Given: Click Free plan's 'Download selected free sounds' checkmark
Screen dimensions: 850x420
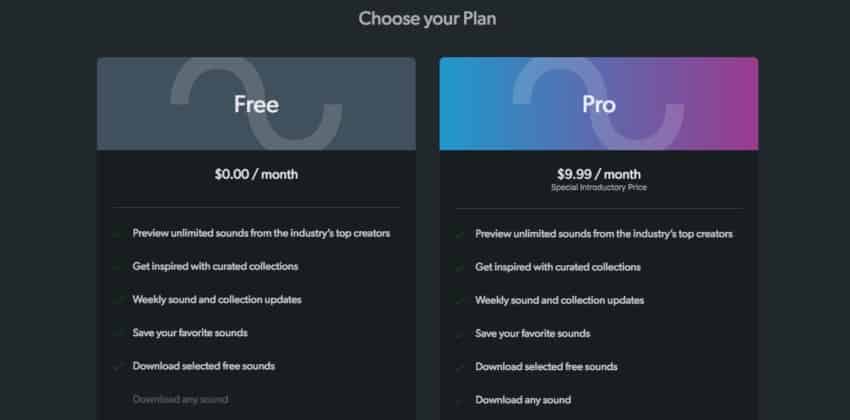Looking at the screenshot, I should click(117, 366).
